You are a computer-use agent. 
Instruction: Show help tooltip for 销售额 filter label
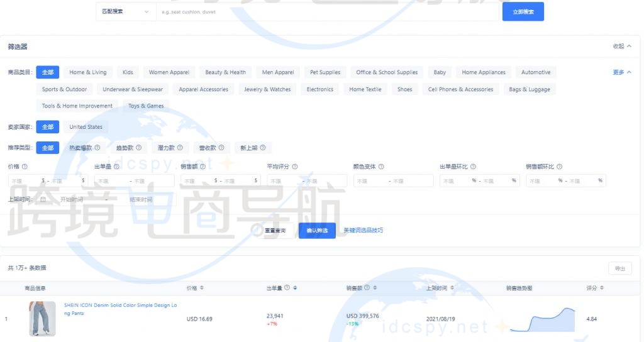click(203, 167)
